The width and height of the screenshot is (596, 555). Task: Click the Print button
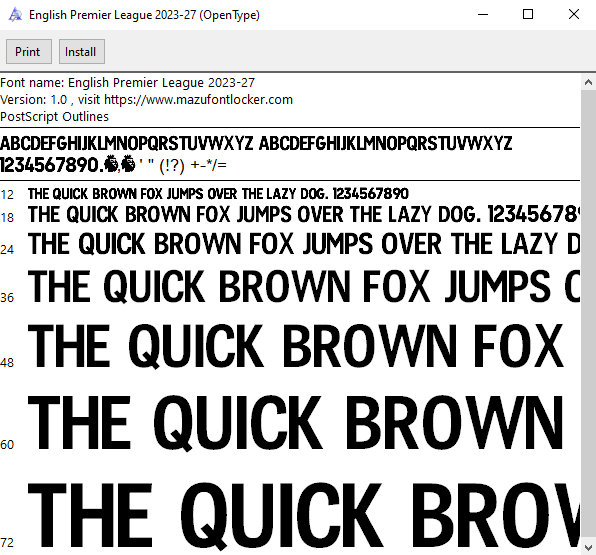click(x=29, y=51)
